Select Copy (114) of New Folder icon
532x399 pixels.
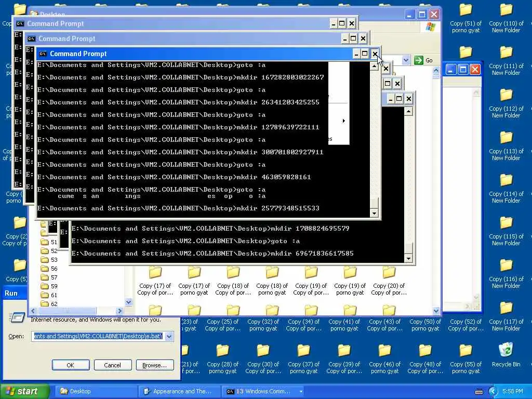click(506, 189)
